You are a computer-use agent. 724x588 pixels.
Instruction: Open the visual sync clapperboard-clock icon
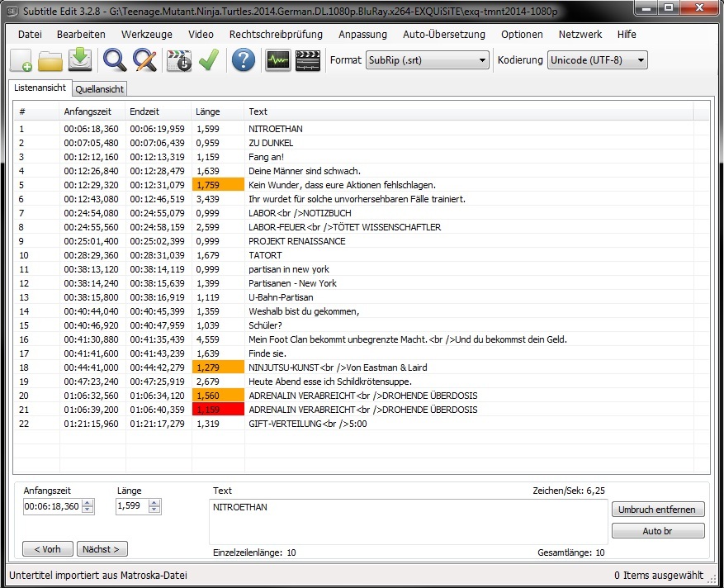[179, 60]
